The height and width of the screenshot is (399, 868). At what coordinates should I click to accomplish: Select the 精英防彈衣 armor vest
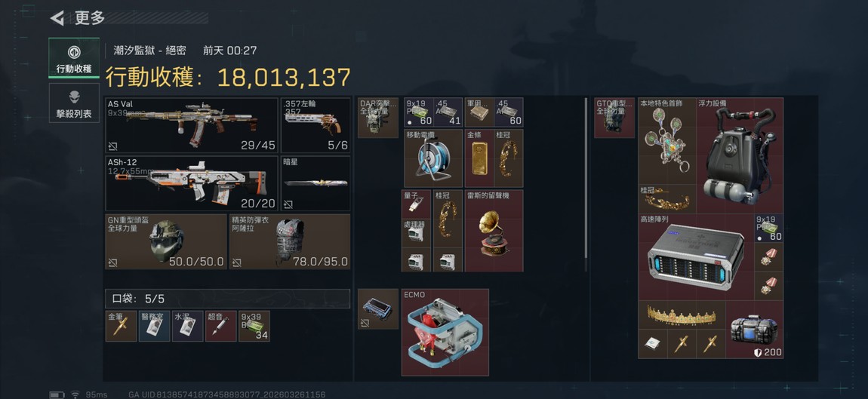pyautogui.click(x=290, y=242)
